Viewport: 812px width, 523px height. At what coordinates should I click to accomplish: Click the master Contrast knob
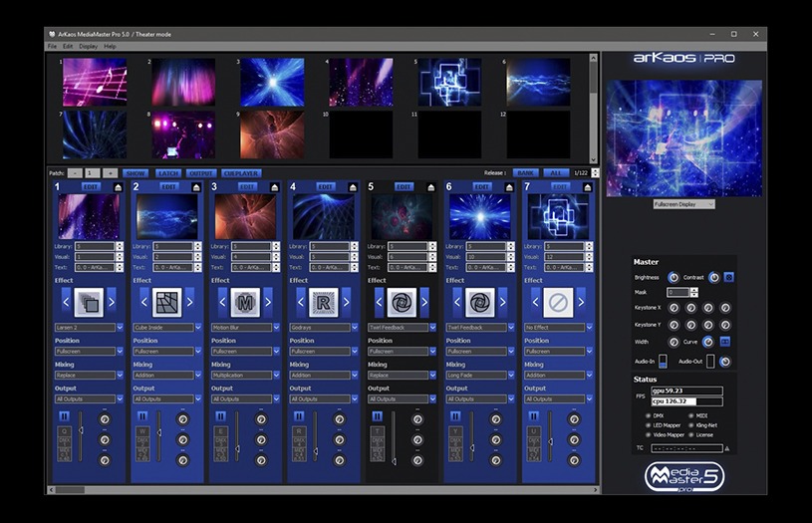pyautogui.click(x=713, y=278)
